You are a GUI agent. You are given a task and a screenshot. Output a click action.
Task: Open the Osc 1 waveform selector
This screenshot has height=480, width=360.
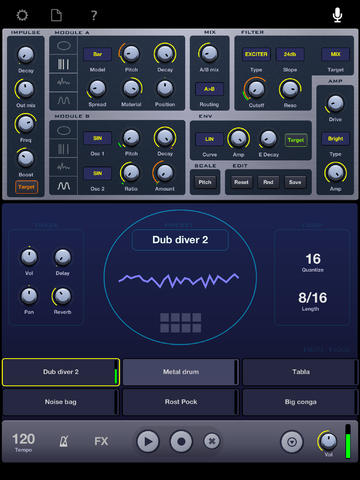point(97,138)
